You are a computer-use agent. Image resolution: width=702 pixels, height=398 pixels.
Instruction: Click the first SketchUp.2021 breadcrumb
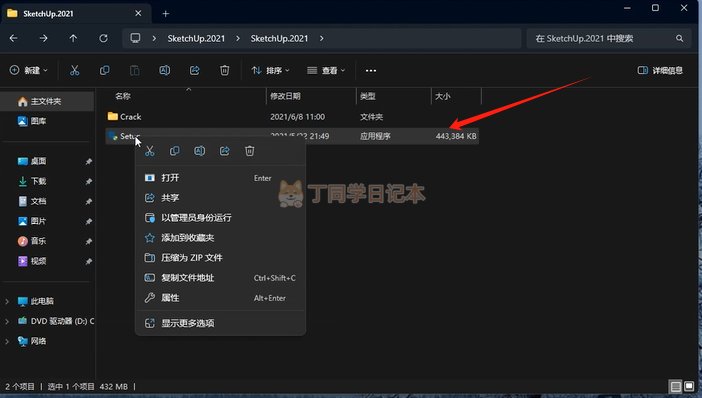pyautogui.click(x=196, y=39)
